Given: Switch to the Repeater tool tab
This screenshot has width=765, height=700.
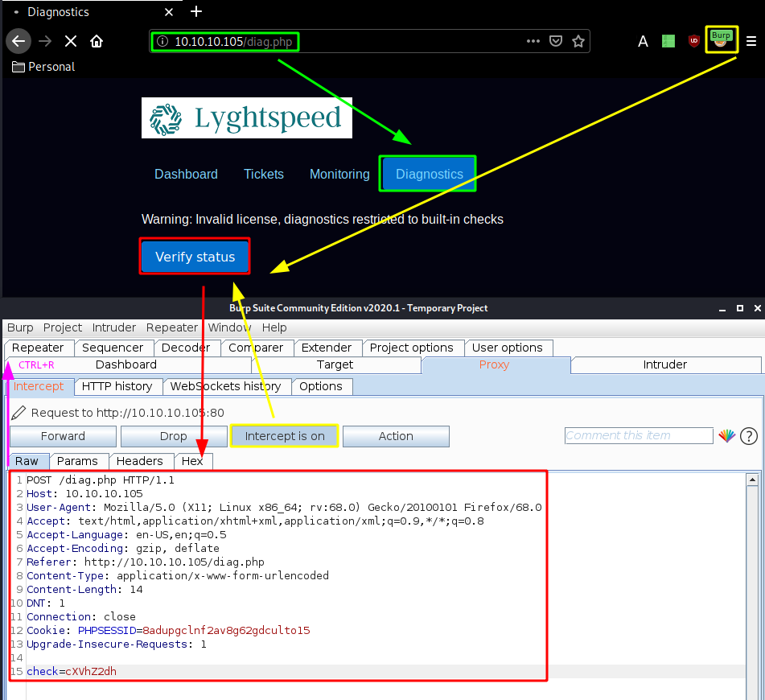Looking at the screenshot, I should pyautogui.click(x=38, y=348).
